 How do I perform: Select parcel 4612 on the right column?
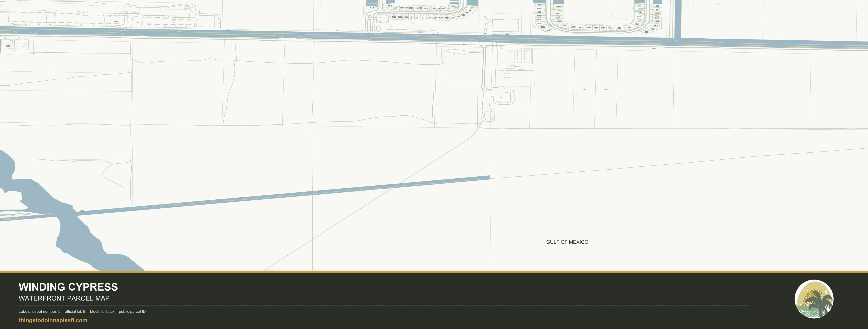pos(657,17)
